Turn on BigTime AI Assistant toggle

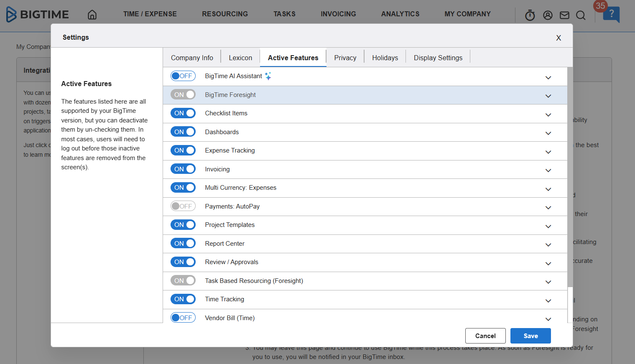point(183,76)
